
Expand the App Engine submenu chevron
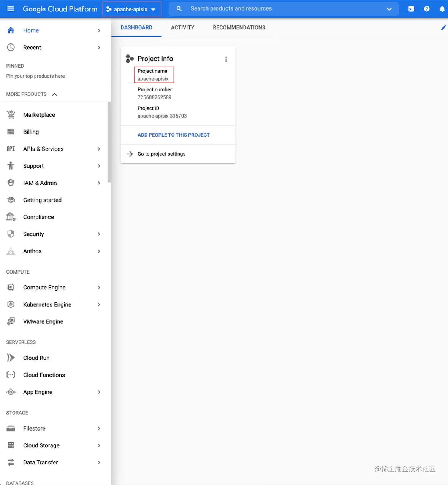[99, 392]
